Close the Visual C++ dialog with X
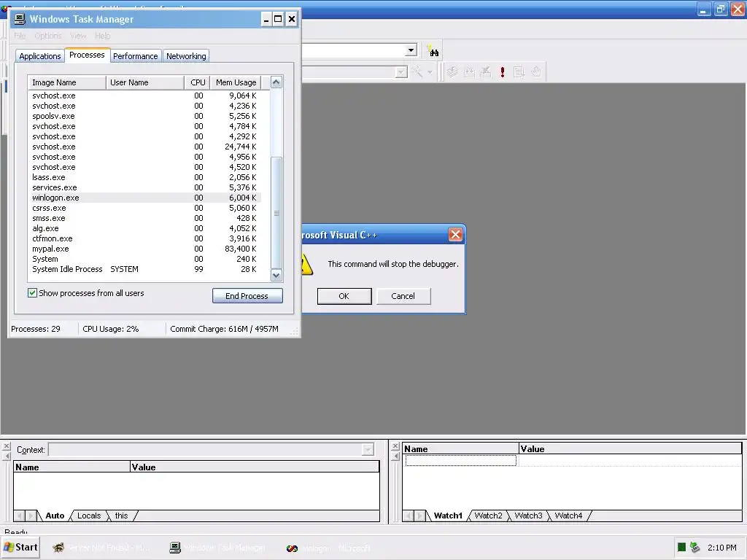 click(x=455, y=234)
